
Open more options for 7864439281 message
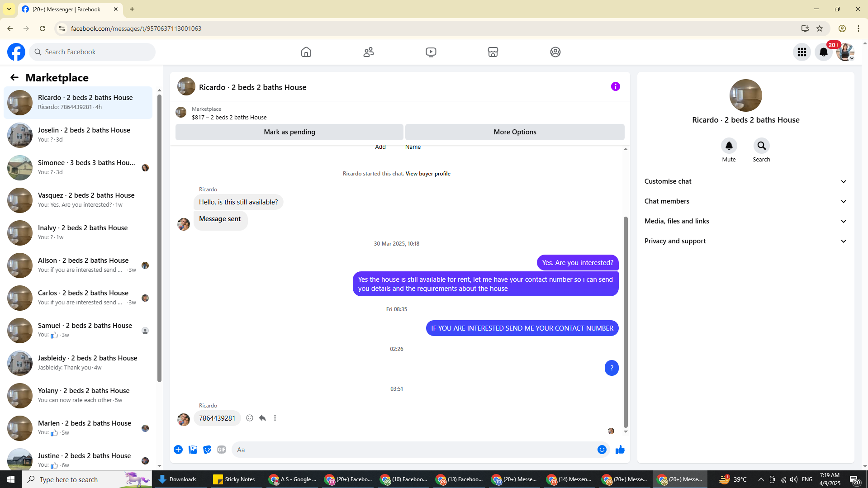[275, 418]
